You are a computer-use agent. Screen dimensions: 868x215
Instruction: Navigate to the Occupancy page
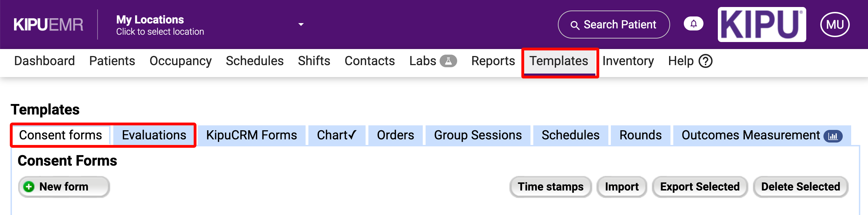pos(180,61)
